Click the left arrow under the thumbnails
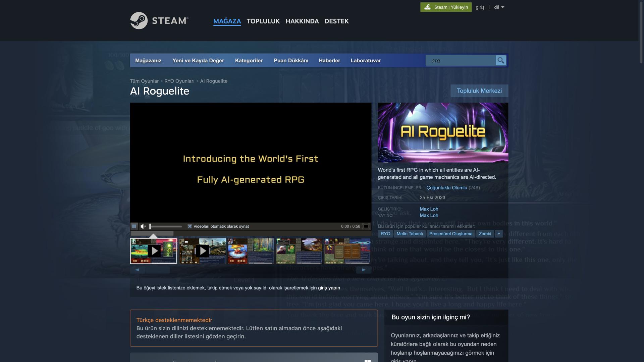Screen dimensions: 644x362 (x=137, y=269)
